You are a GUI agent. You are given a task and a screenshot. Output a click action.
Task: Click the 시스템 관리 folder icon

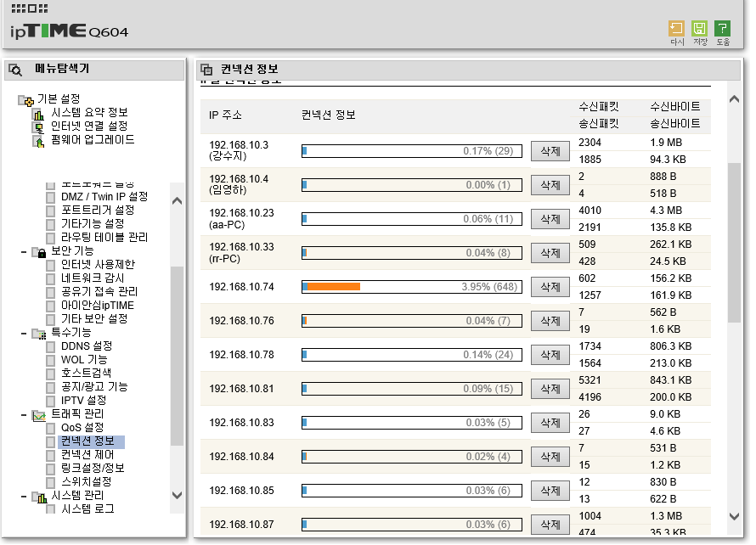coord(39,497)
